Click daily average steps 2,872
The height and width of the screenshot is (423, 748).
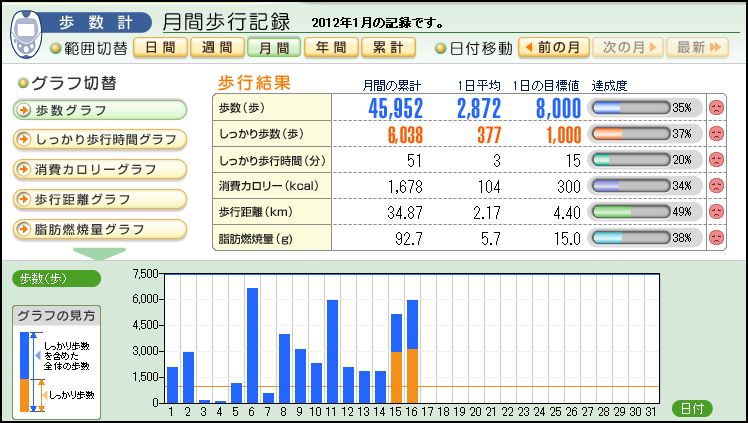[x=479, y=109]
